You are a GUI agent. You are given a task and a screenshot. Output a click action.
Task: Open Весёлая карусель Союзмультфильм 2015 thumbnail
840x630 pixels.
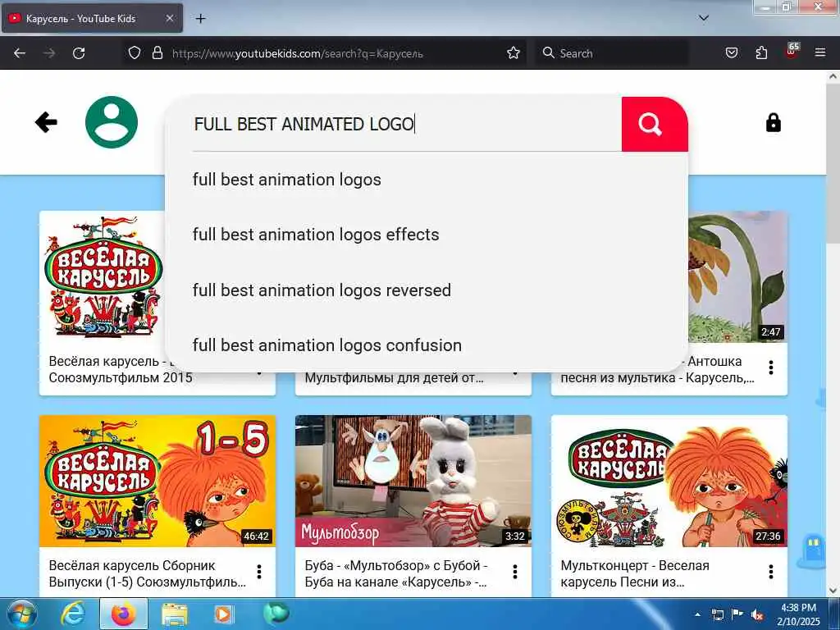103,276
